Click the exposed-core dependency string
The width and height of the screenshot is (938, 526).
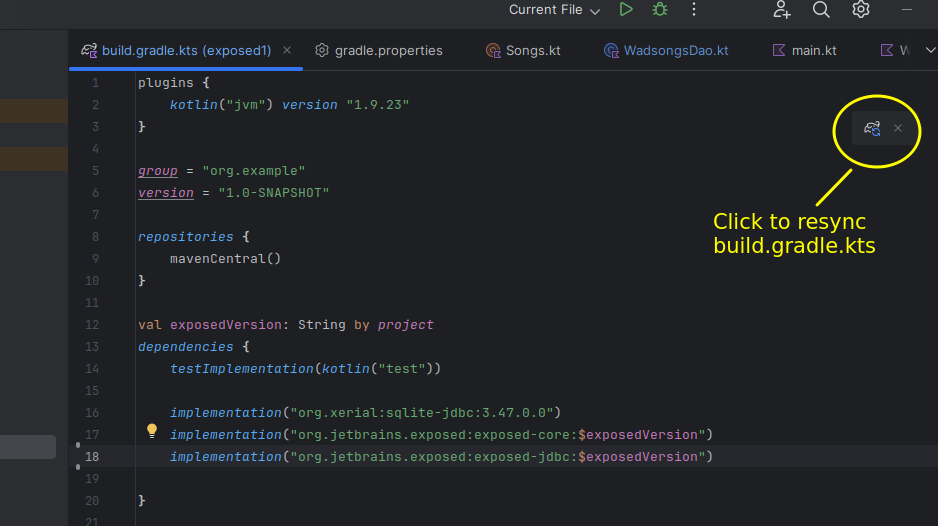pyautogui.click(x=498, y=435)
